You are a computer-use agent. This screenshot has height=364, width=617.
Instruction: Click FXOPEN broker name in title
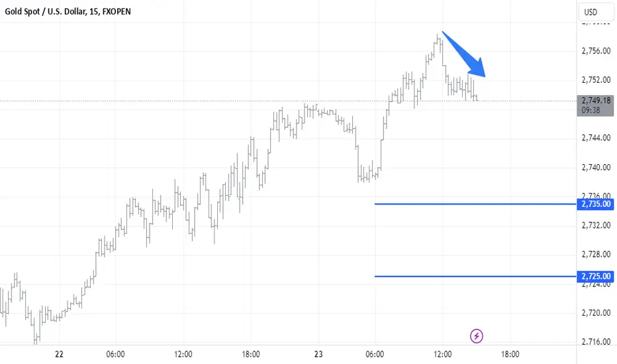[117, 11]
